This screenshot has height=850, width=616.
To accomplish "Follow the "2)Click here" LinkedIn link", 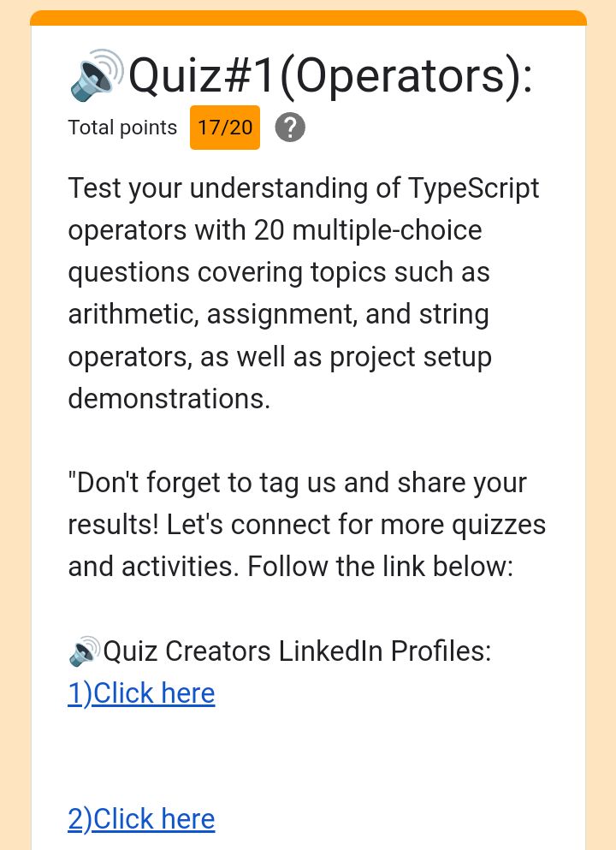I will point(141,819).
